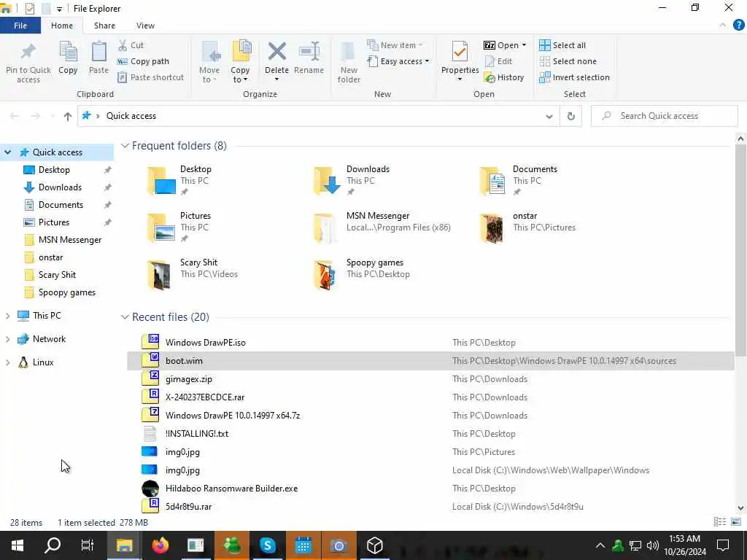Switch to details view layout icon
Screen dimensions: 747x560
coord(720,522)
